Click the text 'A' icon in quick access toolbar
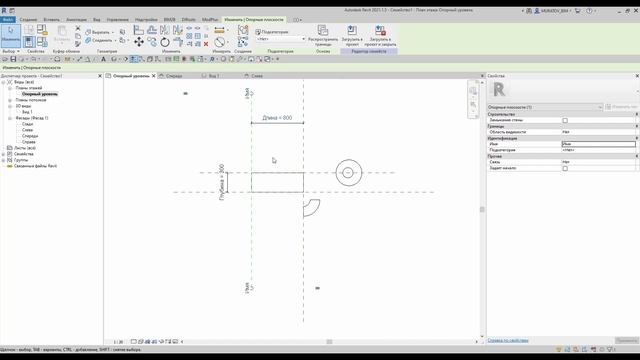This screenshot has width=640, height=360. point(103,59)
